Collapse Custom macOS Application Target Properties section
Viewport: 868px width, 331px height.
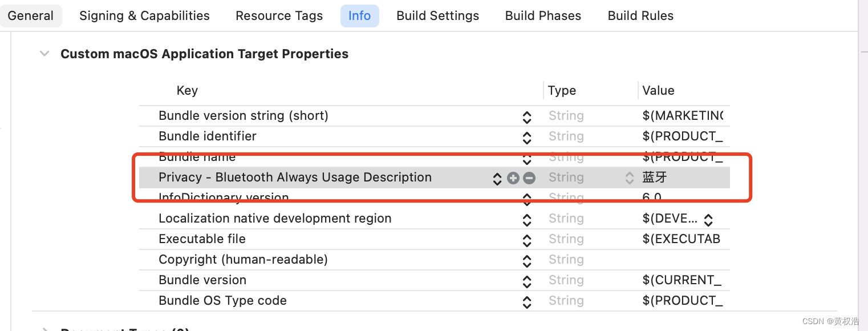[x=44, y=54]
